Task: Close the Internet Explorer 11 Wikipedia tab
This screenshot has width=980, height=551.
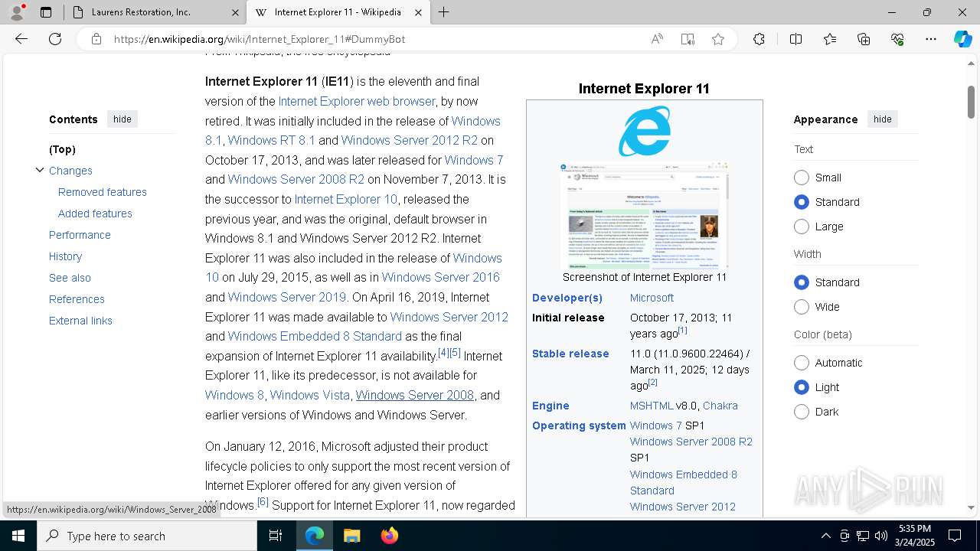Action: 418,12
